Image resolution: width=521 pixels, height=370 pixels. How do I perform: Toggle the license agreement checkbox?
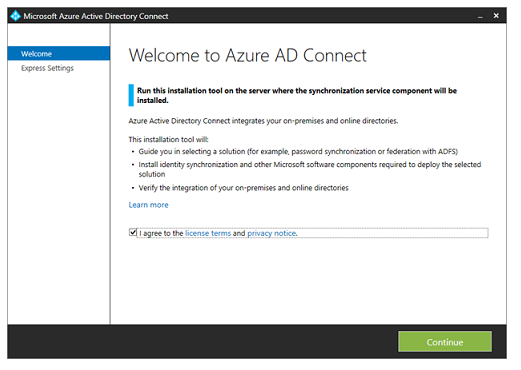click(133, 232)
